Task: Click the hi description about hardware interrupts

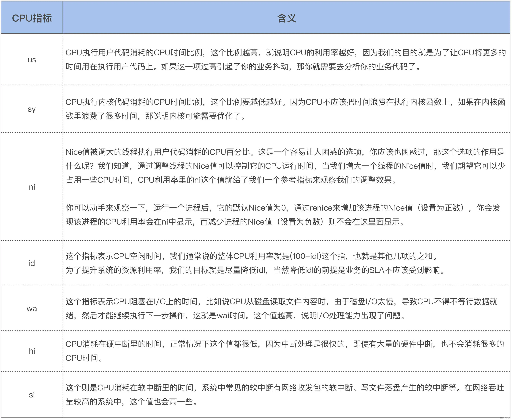Action: [285, 344]
